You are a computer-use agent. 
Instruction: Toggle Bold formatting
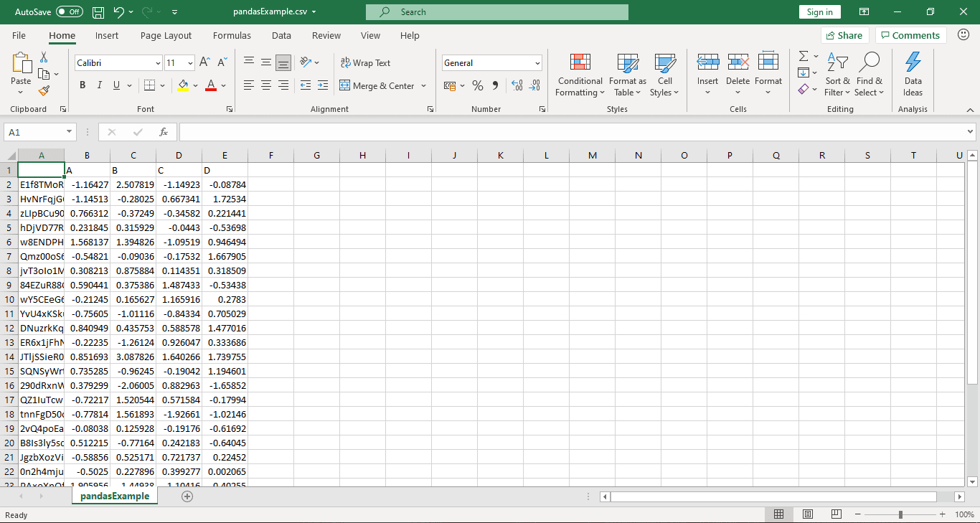coord(83,85)
